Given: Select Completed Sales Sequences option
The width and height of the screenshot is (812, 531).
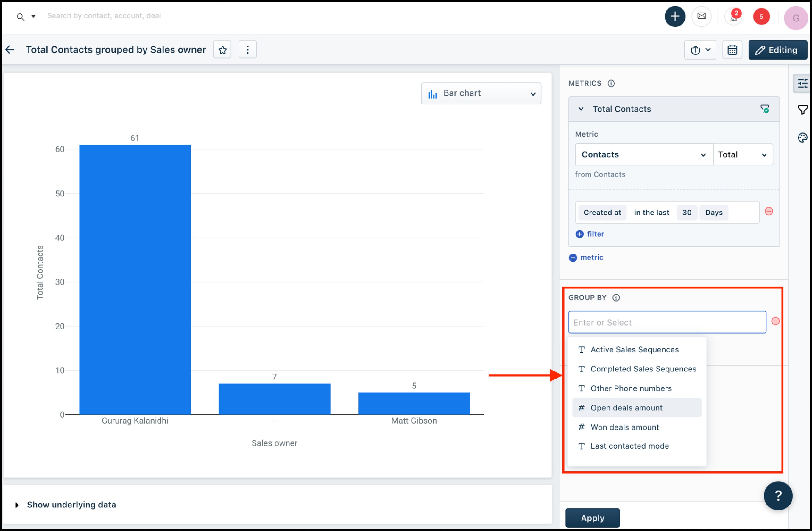Looking at the screenshot, I should coord(637,369).
